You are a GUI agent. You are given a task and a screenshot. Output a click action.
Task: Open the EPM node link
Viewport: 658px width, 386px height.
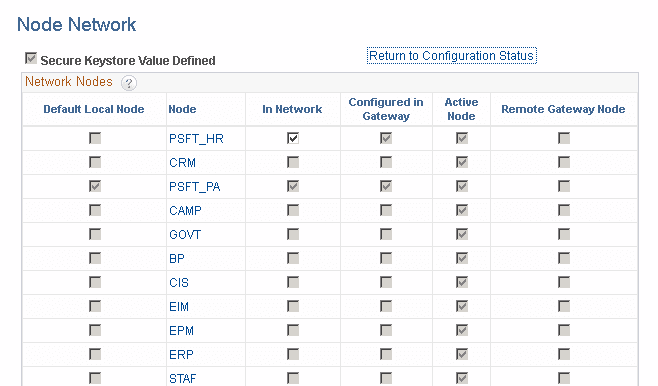(181, 331)
